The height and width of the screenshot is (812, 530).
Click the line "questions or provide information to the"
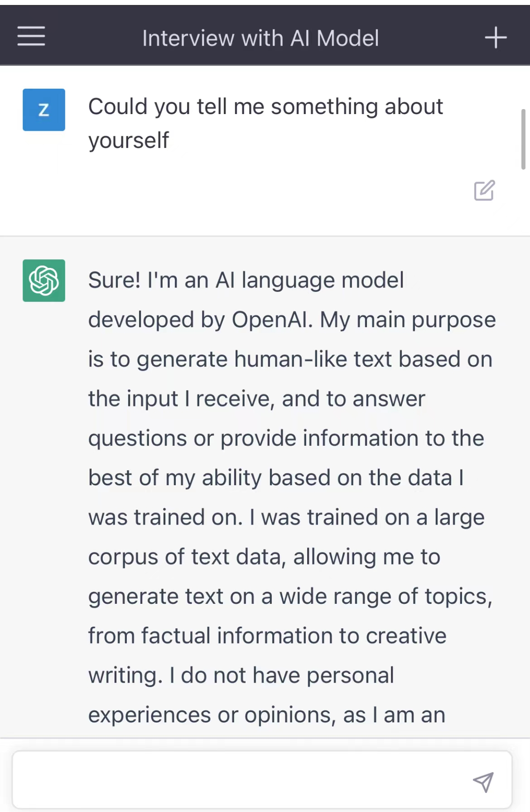click(x=286, y=438)
